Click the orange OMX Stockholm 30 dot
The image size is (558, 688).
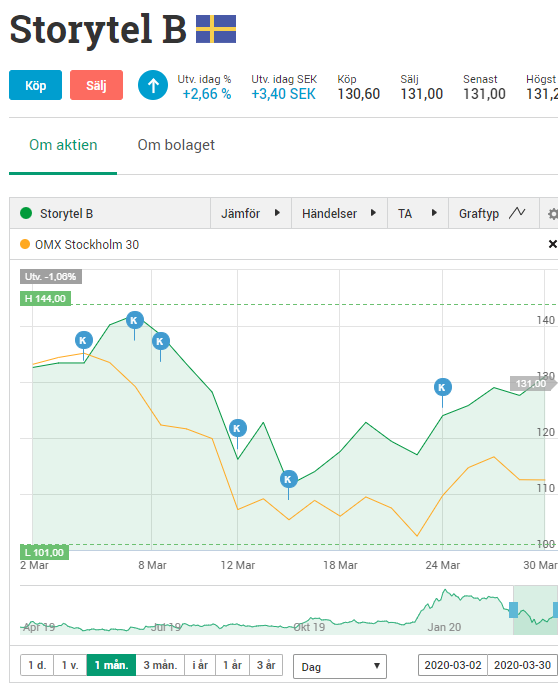(25, 244)
